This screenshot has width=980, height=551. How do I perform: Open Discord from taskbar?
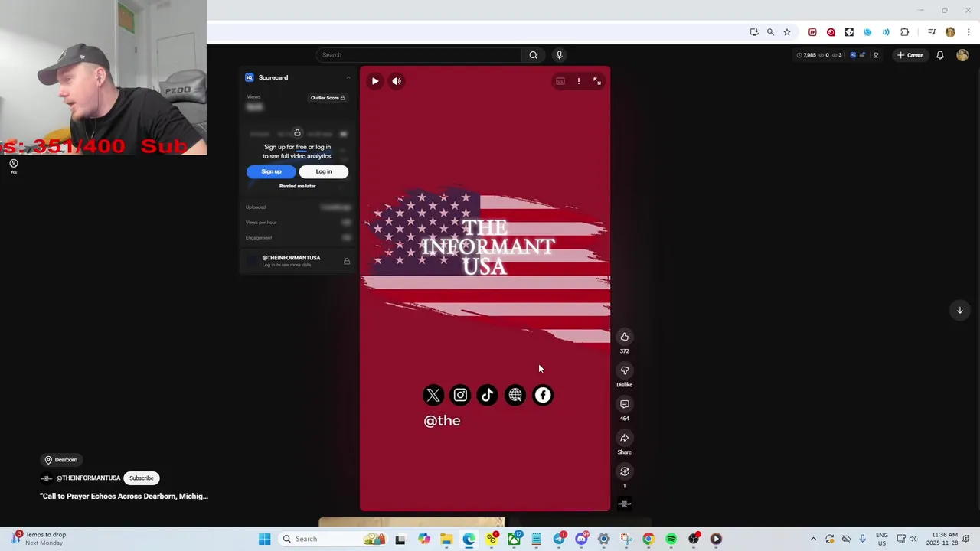pyautogui.click(x=582, y=539)
